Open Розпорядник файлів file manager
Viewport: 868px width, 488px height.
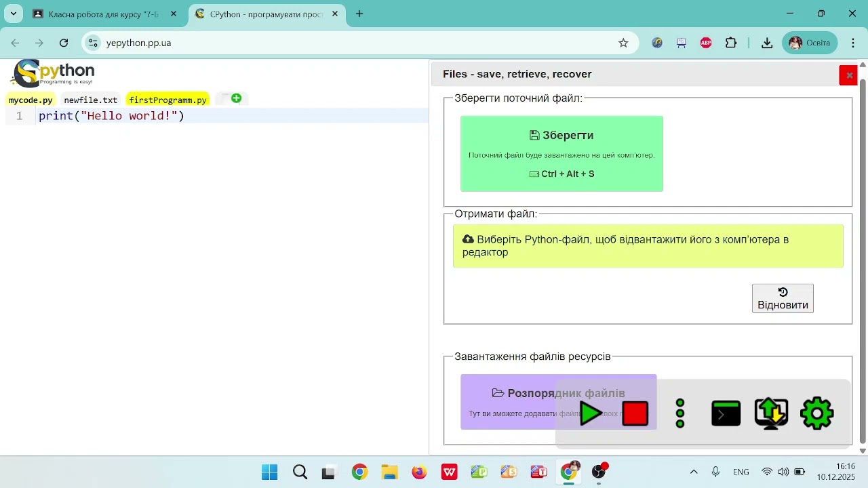558,402
